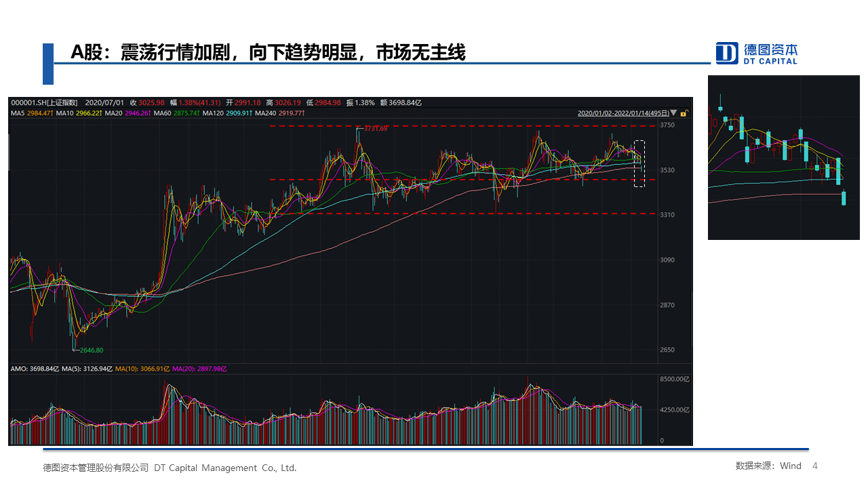The image size is (868, 488).
Task: Click the 数据来源 Wind source text
Action: click(x=768, y=466)
